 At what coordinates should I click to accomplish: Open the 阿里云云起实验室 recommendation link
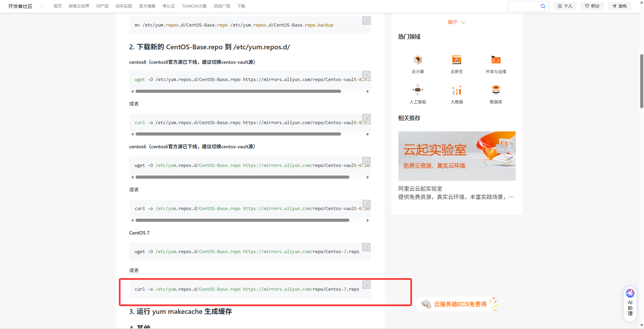pos(420,189)
